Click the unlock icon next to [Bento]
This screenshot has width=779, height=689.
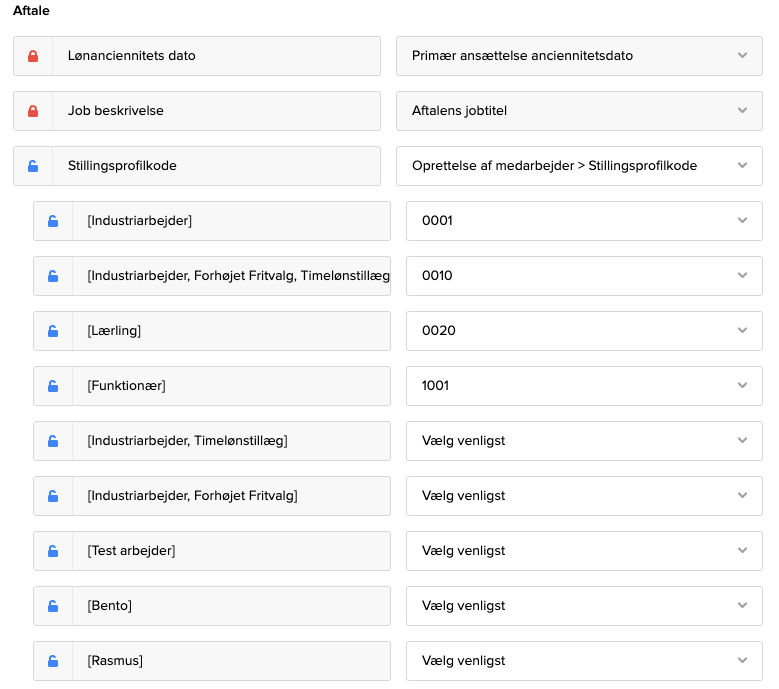(53, 606)
